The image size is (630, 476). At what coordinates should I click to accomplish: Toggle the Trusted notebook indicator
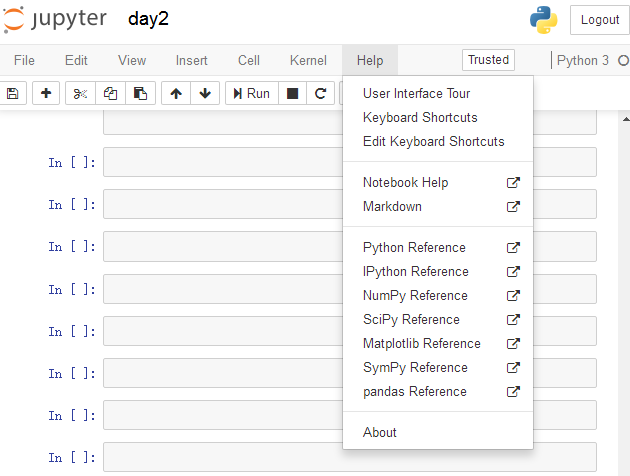pyautogui.click(x=488, y=60)
